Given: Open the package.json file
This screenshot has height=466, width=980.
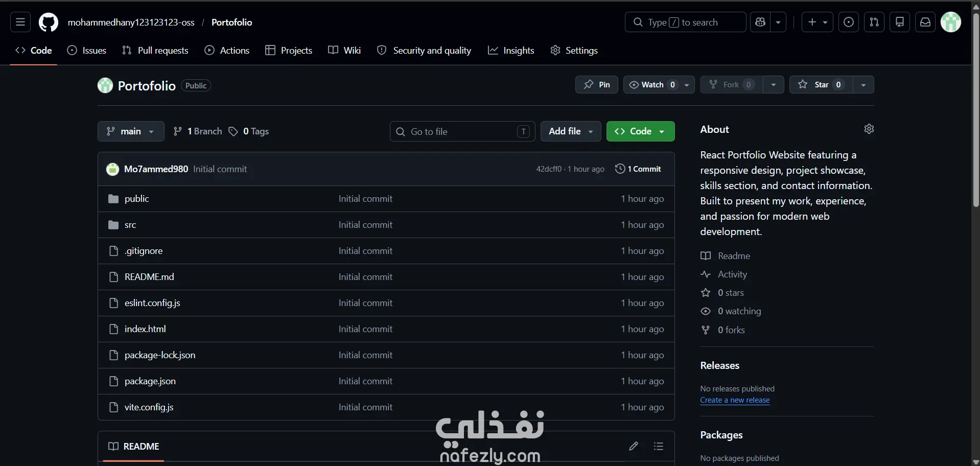Looking at the screenshot, I should (150, 381).
